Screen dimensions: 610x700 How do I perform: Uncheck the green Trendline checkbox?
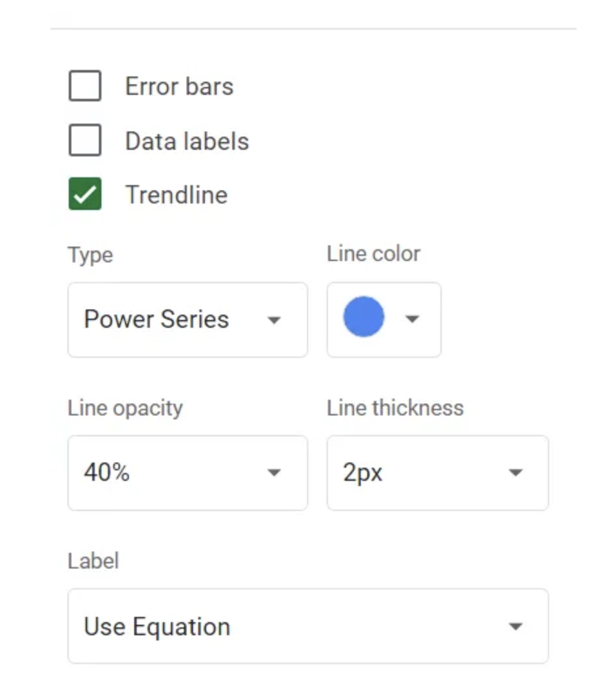pyautogui.click(x=85, y=194)
